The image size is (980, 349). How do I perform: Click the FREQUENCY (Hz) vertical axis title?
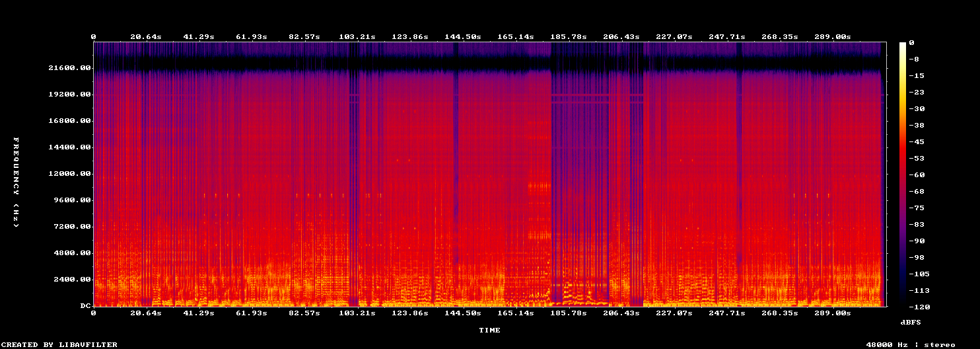point(16,182)
